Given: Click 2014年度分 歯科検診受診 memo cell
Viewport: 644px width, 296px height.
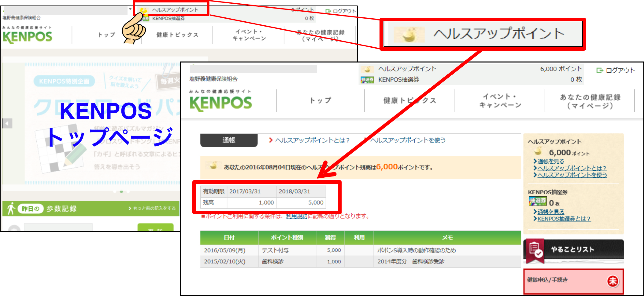Looking at the screenshot, I should coord(447,261).
